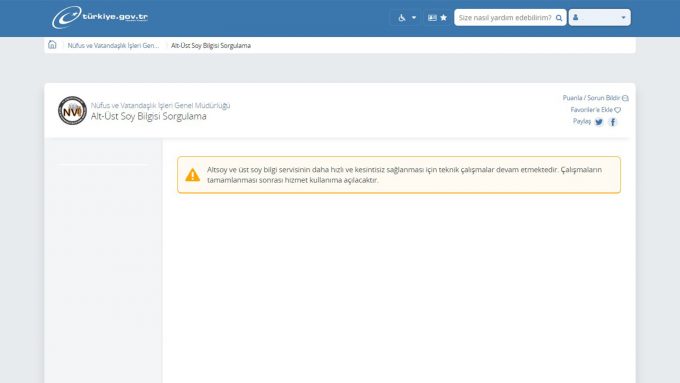
Task: Open 'Nüfus ve Vatandaşlık İşleri Gen...' breadcrumb
Action: 113,46
